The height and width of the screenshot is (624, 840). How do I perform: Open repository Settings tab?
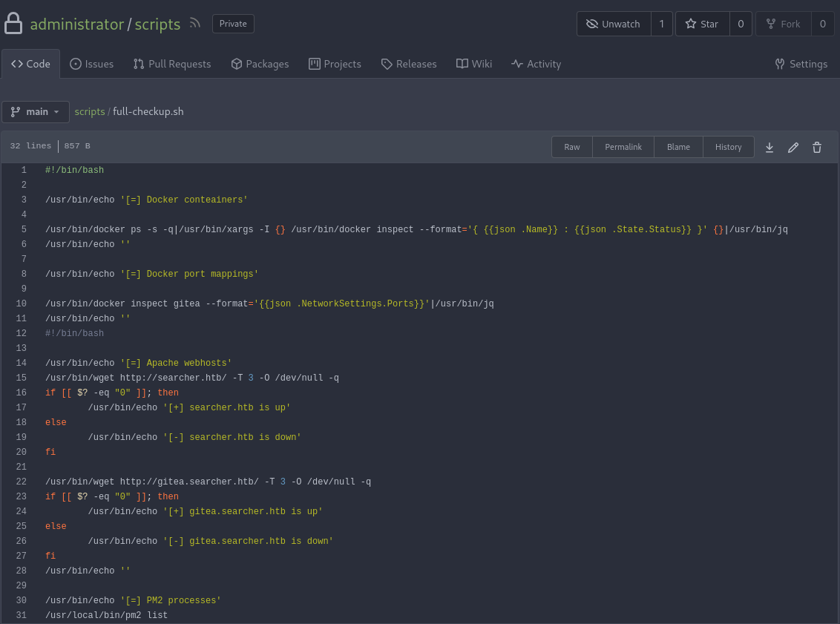click(x=801, y=64)
